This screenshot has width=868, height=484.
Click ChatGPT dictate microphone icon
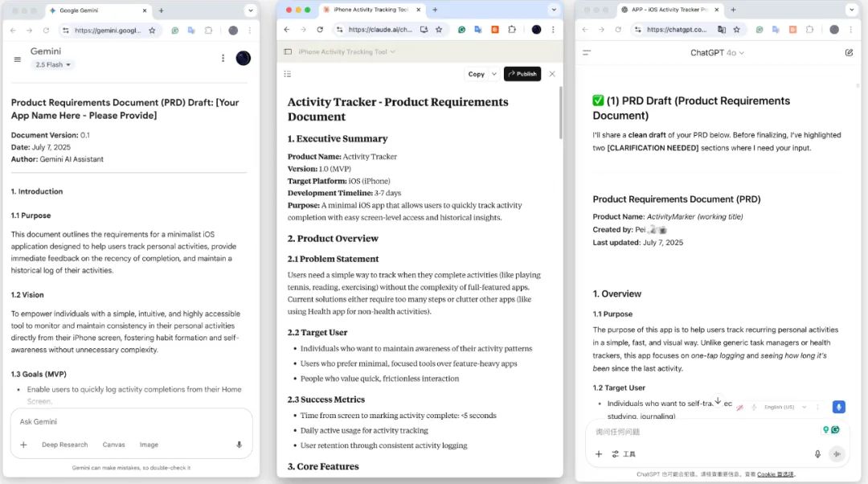point(817,454)
